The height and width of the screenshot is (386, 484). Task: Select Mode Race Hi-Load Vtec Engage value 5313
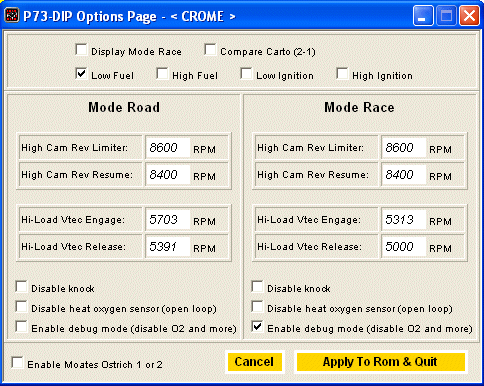pos(404,220)
